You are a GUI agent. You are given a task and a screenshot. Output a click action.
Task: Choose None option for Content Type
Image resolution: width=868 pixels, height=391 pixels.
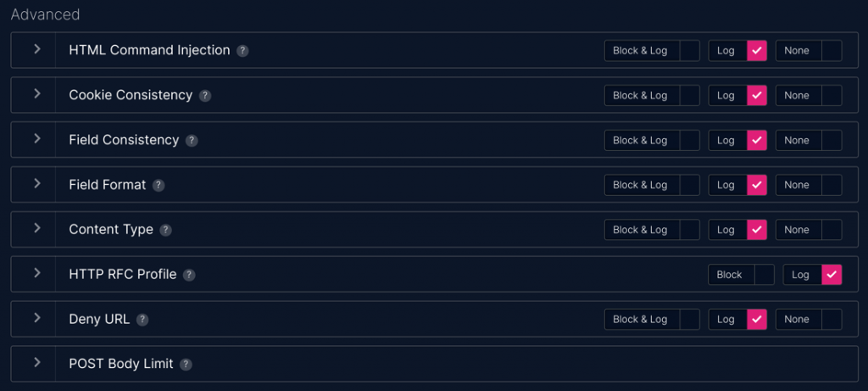[x=832, y=230]
